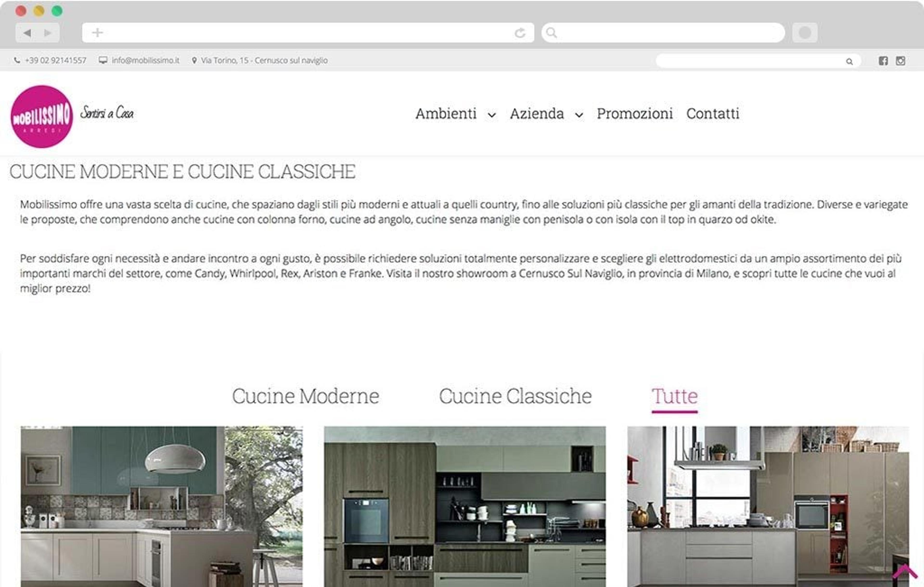Click the browser back arrow
This screenshot has width=924, height=587.
[27, 33]
